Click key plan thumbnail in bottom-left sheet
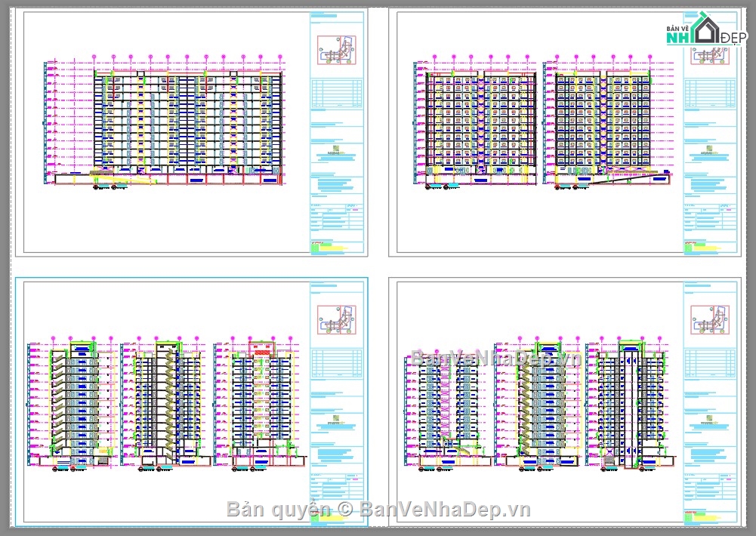This screenshot has height=536, width=756. (x=337, y=319)
